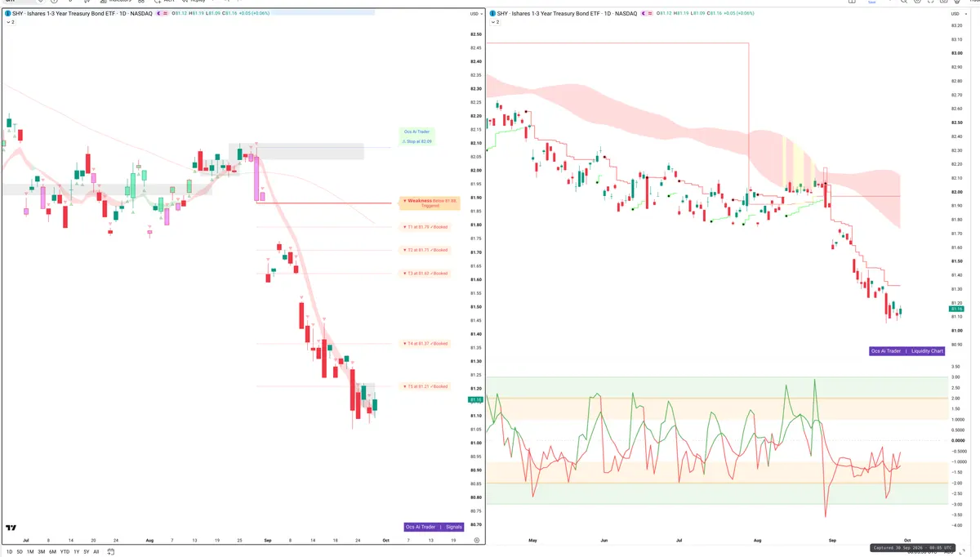Image resolution: width=980 pixels, height=557 pixels.
Task: Switch to the YTD time range
Action: tap(65, 552)
